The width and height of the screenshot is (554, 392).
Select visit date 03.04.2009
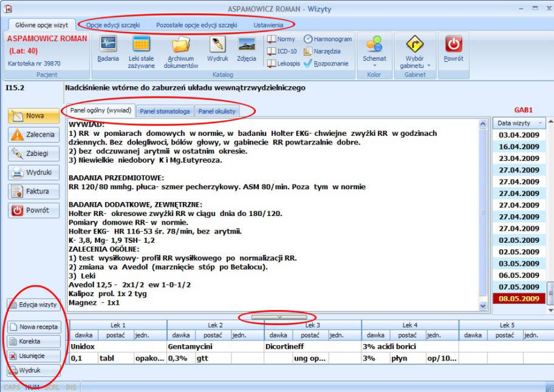pos(519,135)
